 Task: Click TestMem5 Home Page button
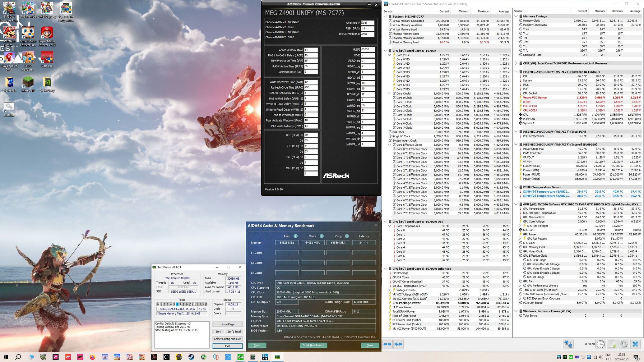227,324
